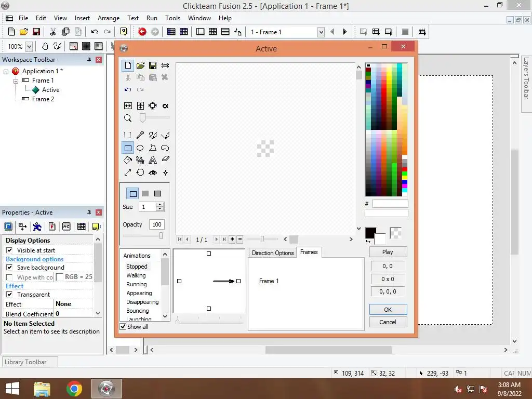Screen dimensions: 532x399
Task: Open the Import image folder icon in editor
Action: [x=140, y=65]
